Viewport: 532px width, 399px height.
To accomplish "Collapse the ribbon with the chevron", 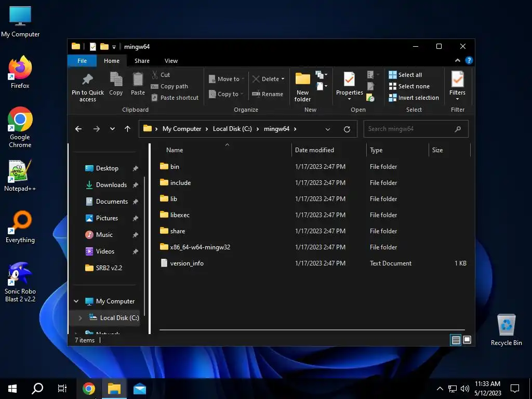I will (457, 60).
